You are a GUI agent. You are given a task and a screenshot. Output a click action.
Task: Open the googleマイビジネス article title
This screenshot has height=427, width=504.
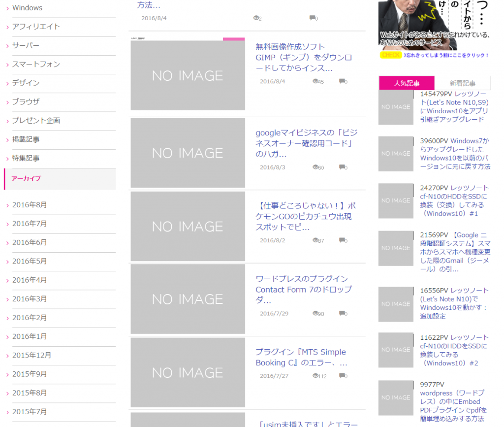pos(306,143)
